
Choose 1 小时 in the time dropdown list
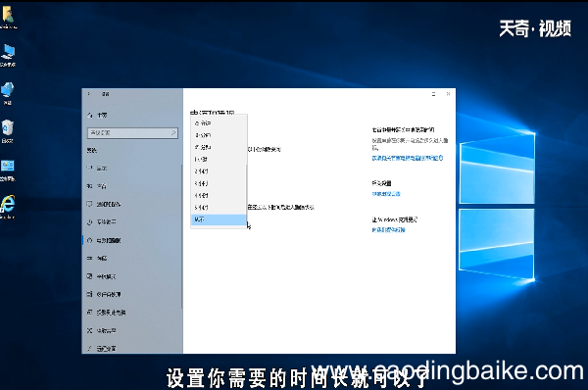pyautogui.click(x=219, y=159)
